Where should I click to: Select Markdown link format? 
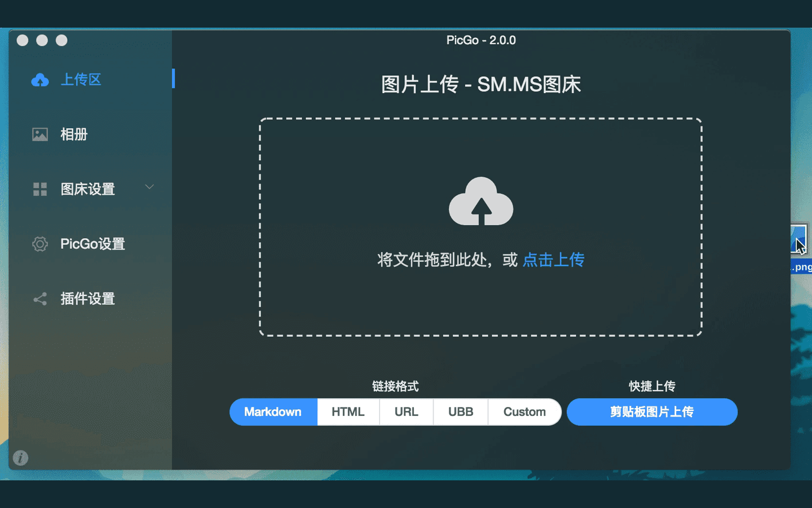click(x=273, y=412)
